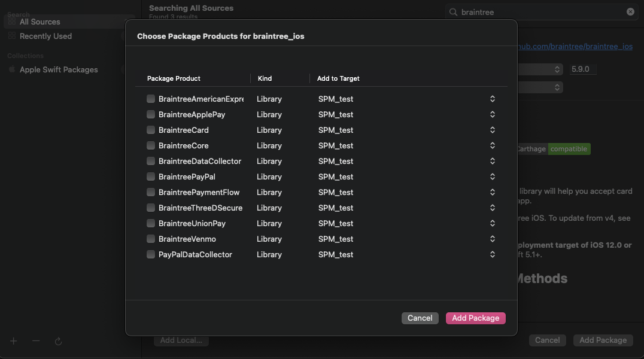Open target dropdown for BraintreeApplePay row
Screen dimensions: 644x359
click(x=493, y=115)
